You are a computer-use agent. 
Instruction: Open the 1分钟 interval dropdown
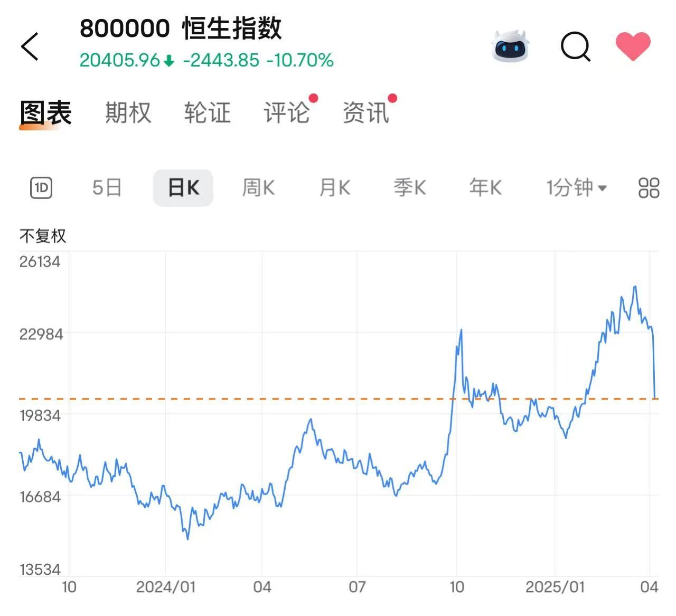tap(576, 188)
